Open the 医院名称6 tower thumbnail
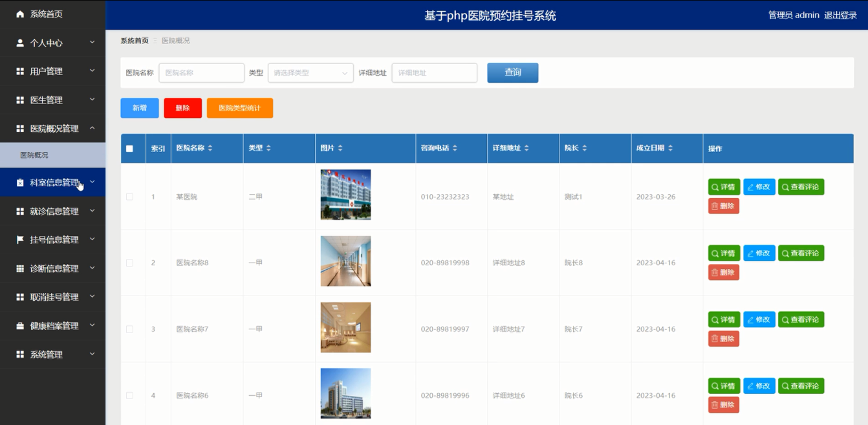 click(345, 393)
